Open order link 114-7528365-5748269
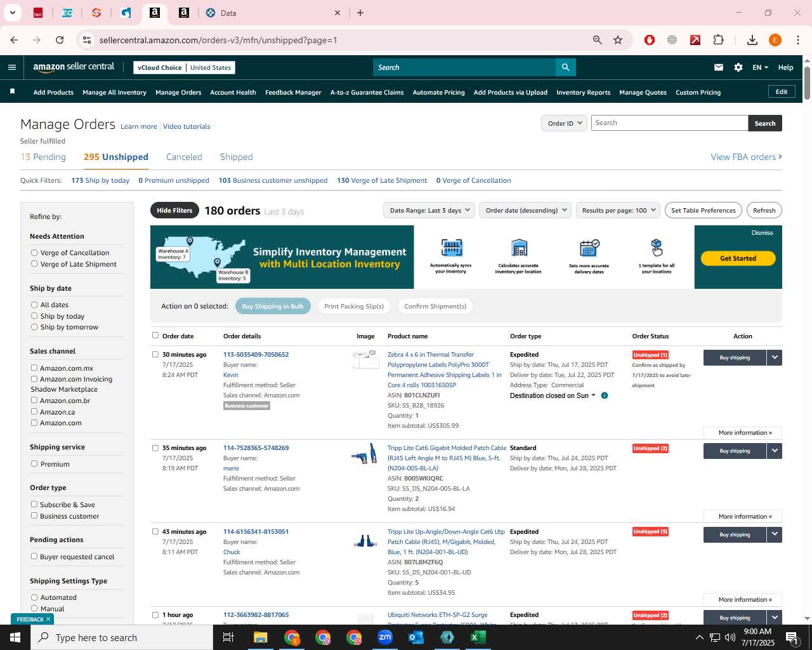This screenshot has width=812, height=650. point(256,448)
